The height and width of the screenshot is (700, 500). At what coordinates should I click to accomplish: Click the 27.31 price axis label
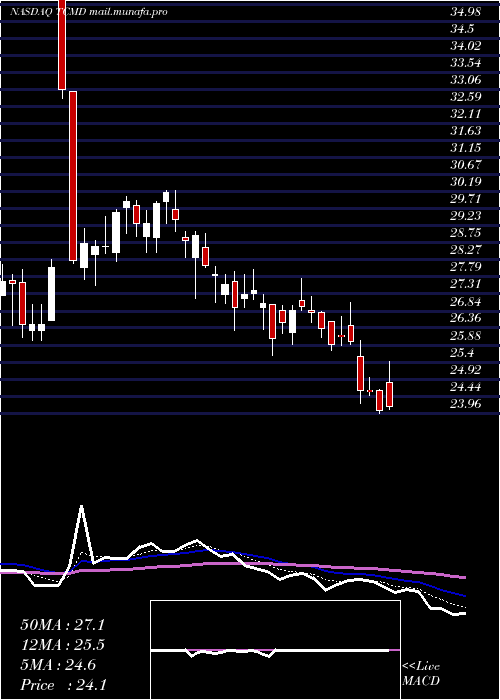(466, 283)
